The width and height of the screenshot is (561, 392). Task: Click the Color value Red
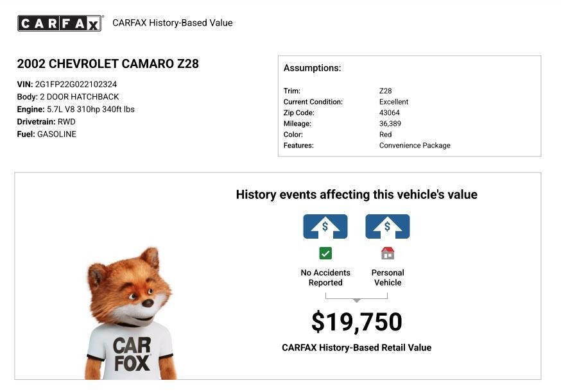[x=385, y=135]
